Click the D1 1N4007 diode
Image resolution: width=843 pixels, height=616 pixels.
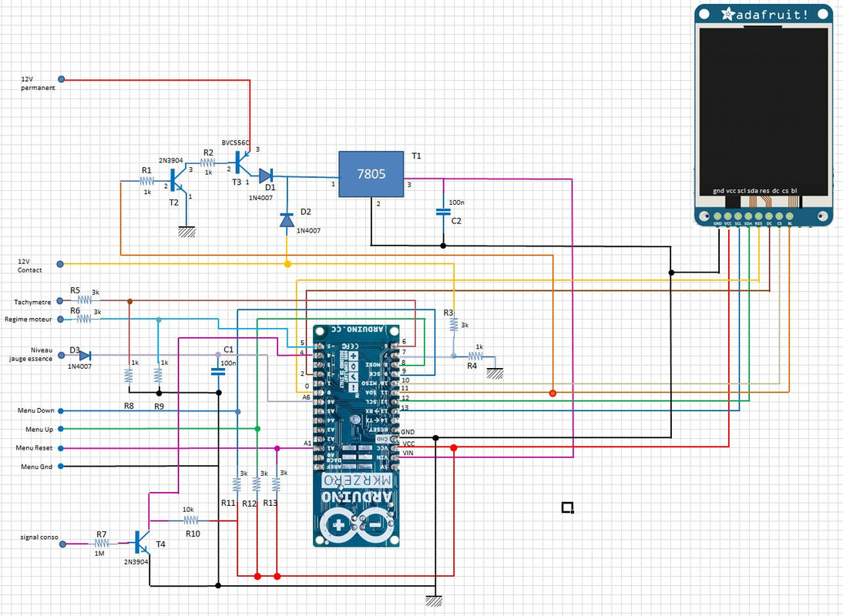[264, 176]
